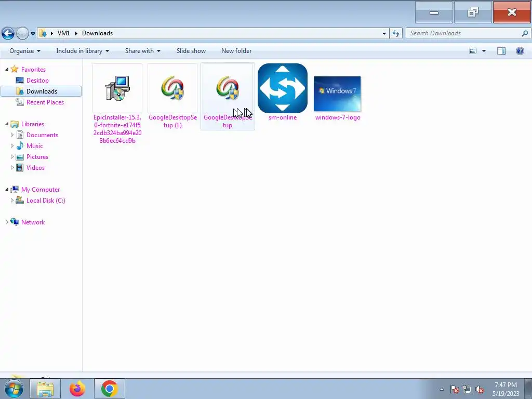
Task: Open the arrow dropdown after VM1 breadcrumb
Action: [x=76, y=33]
